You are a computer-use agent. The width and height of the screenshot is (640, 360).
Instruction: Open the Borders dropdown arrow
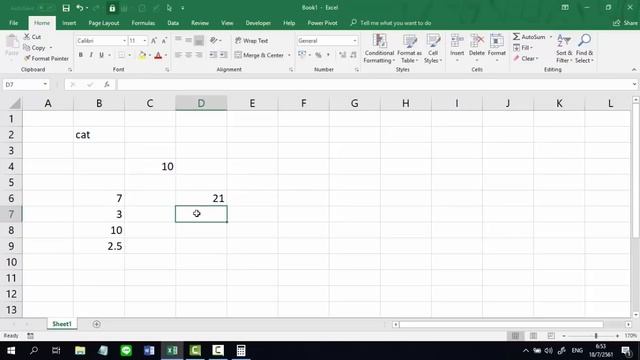130,55
